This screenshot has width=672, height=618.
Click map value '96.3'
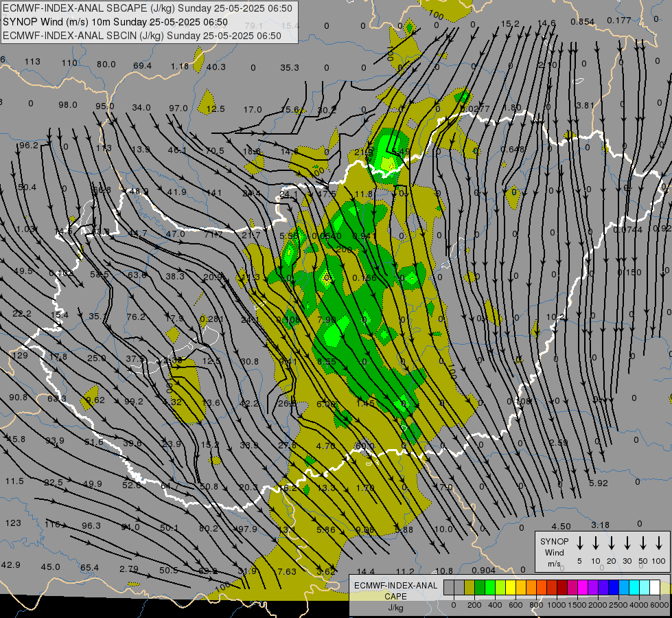click(91, 525)
